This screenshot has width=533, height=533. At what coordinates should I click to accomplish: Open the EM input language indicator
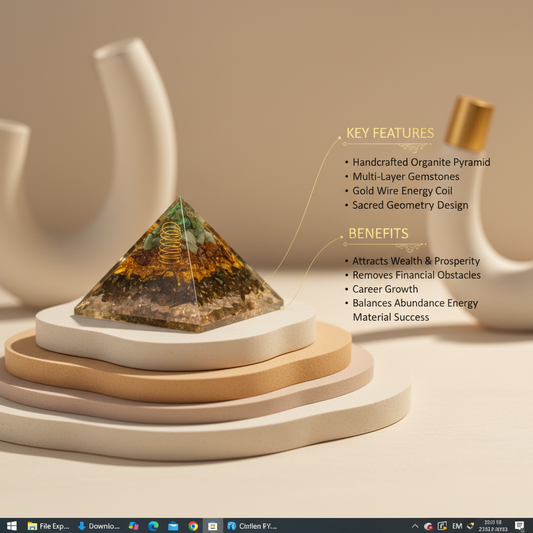pos(457,526)
